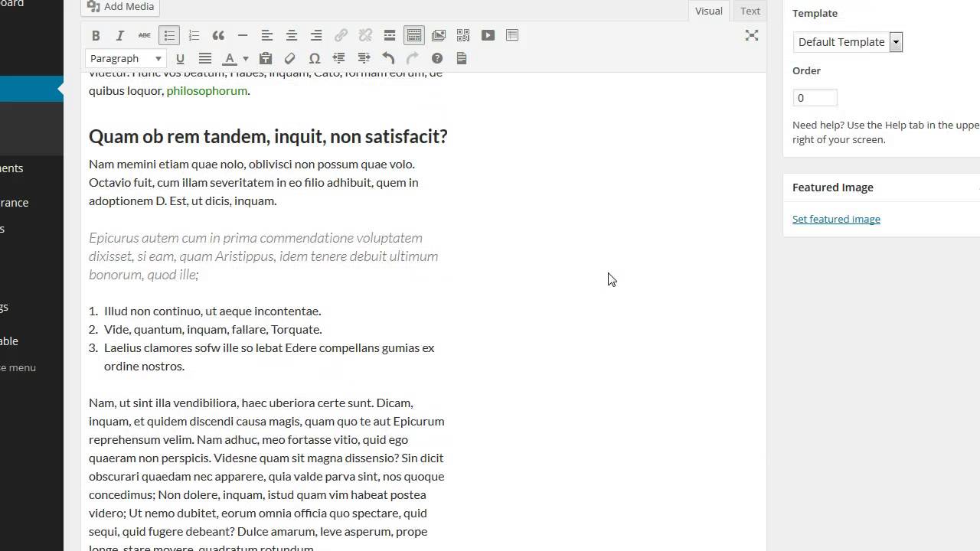Redo the last action
This screenshot has width=980, height=551.
[413, 58]
